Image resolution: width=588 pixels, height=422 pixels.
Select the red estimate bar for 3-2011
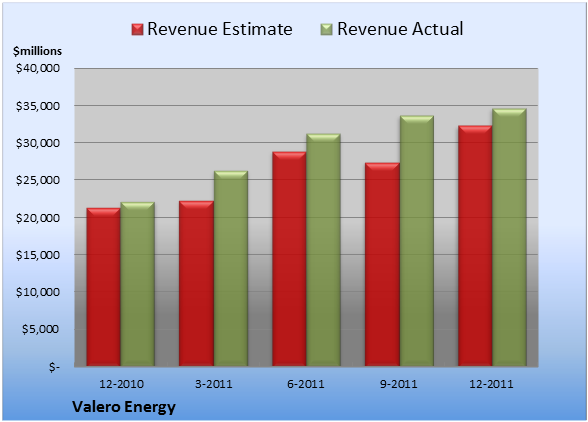point(196,283)
